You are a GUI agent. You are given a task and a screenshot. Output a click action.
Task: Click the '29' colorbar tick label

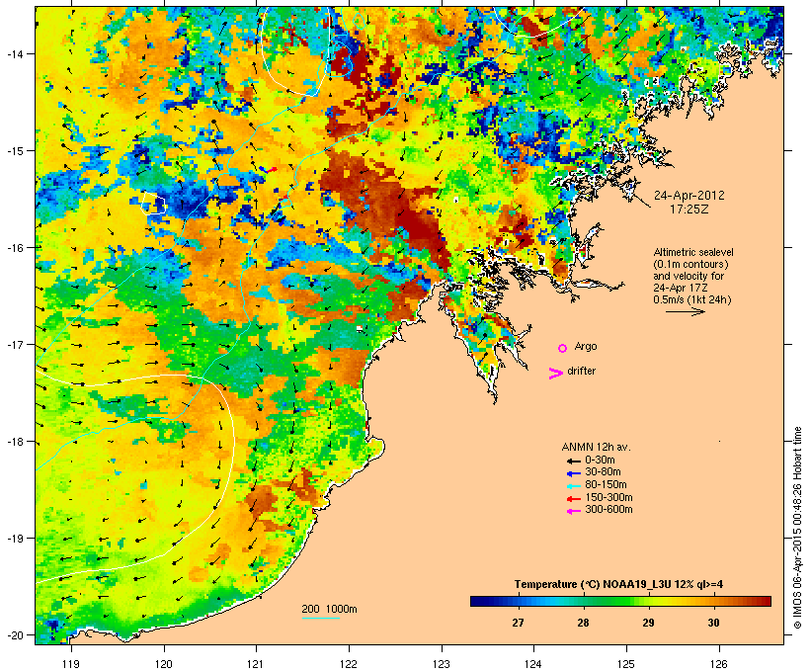coord(648,623)
